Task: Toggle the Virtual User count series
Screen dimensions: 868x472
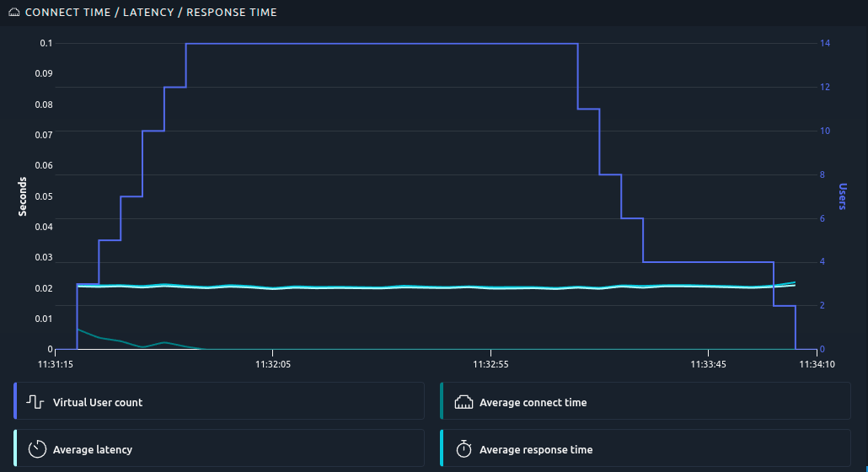Action: (219, 400)
